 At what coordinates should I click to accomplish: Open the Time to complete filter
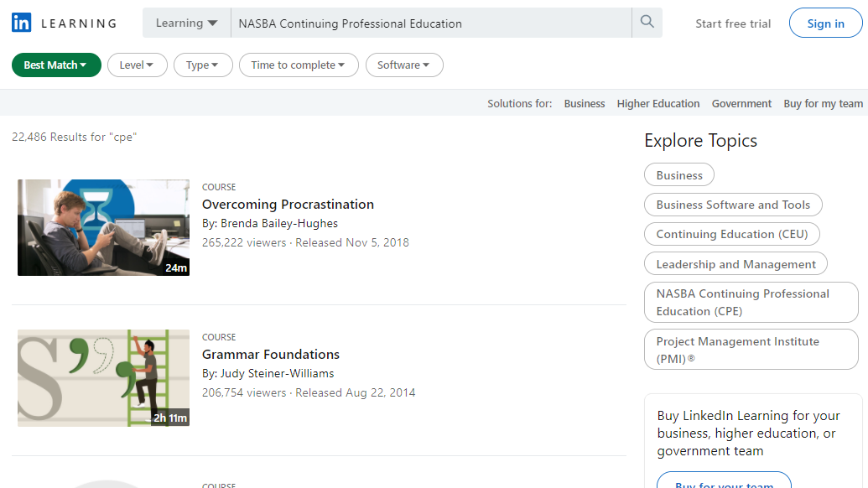tap(299, 65)
